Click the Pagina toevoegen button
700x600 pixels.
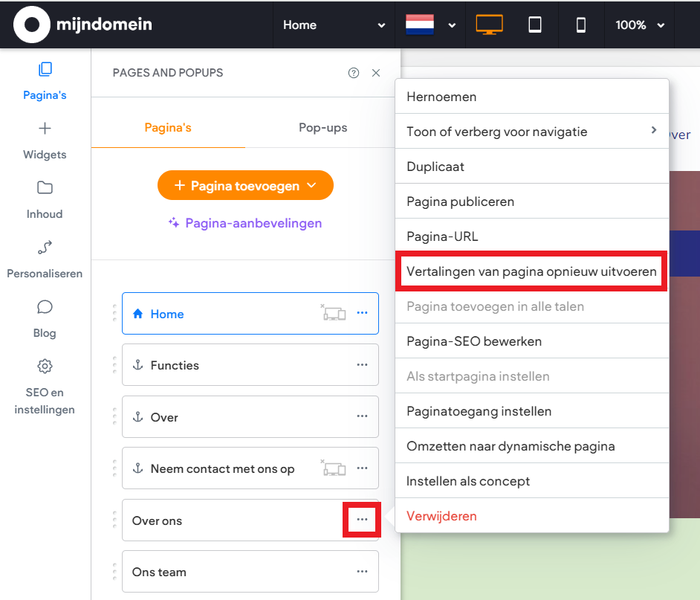click(245, 186)
